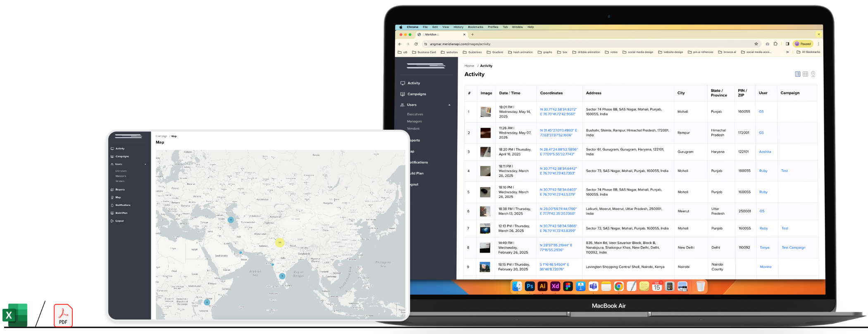Viewport: 868px width, 334px height.
Task: Open the Test Campaign link in row 8
Action: pos(793,248)
